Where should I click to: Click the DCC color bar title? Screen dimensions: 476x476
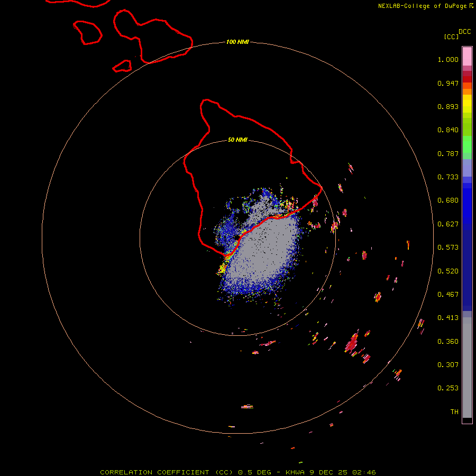point(464,32)
